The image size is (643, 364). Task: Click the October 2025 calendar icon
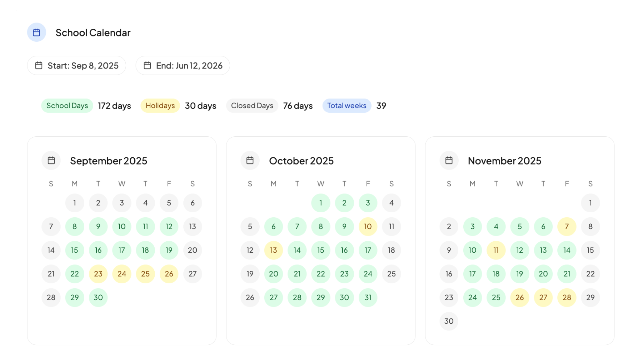pyautogui.click(x=250, y=161)
